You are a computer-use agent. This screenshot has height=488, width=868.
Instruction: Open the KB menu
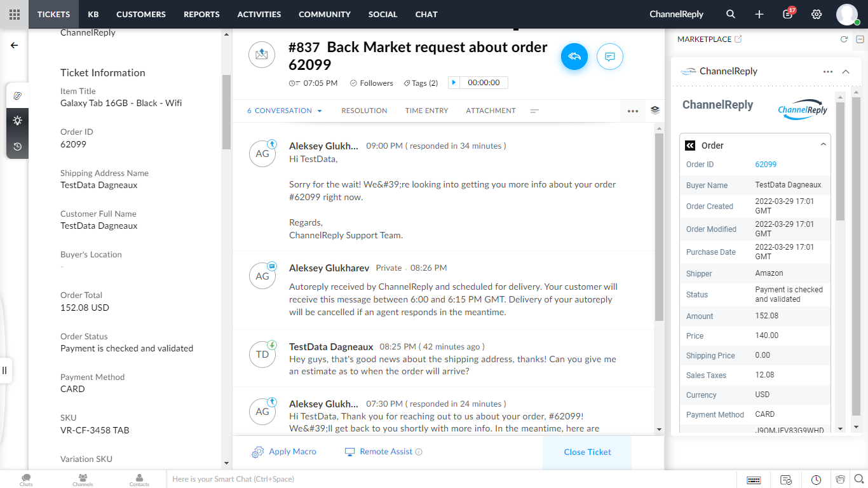[x=93, y=14]
